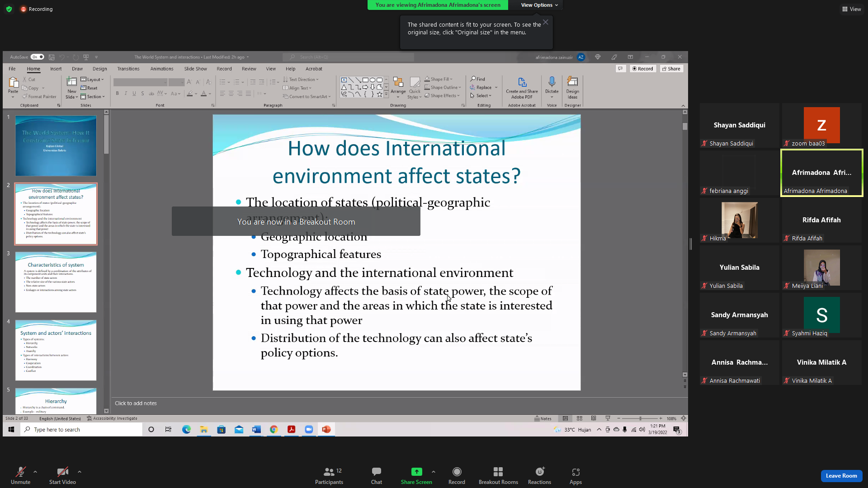Open Design Ideas pane
The image size is (868, 488).
coord(572,88)
